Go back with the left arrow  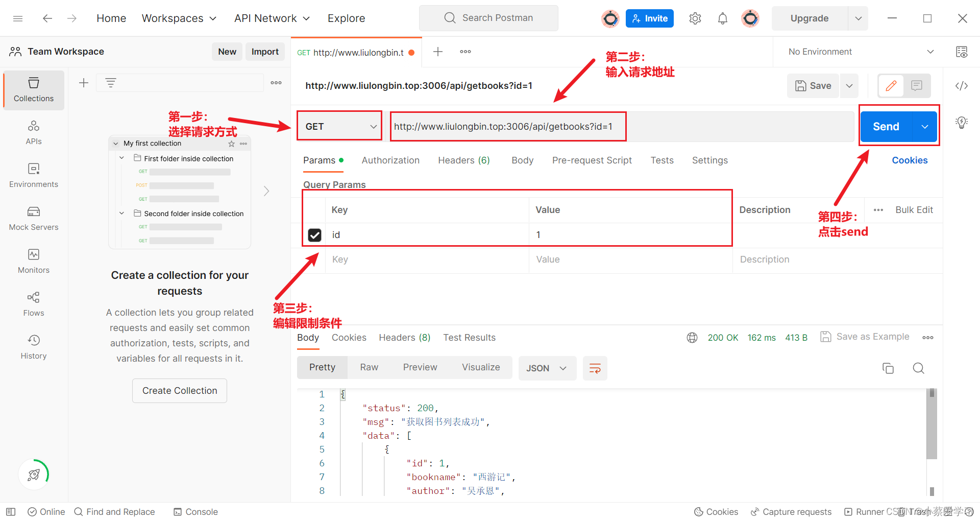pyautogui.click(x=47, y=18)
